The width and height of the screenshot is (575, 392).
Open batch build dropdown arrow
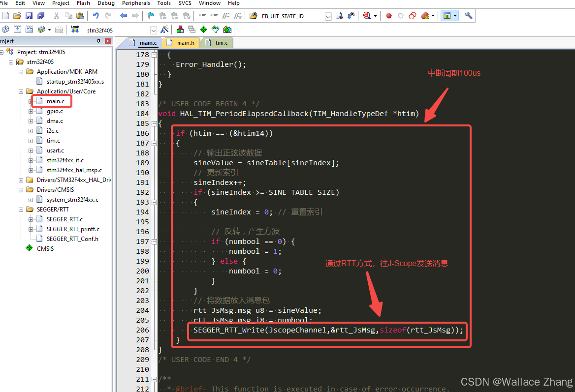coord(49,30)
